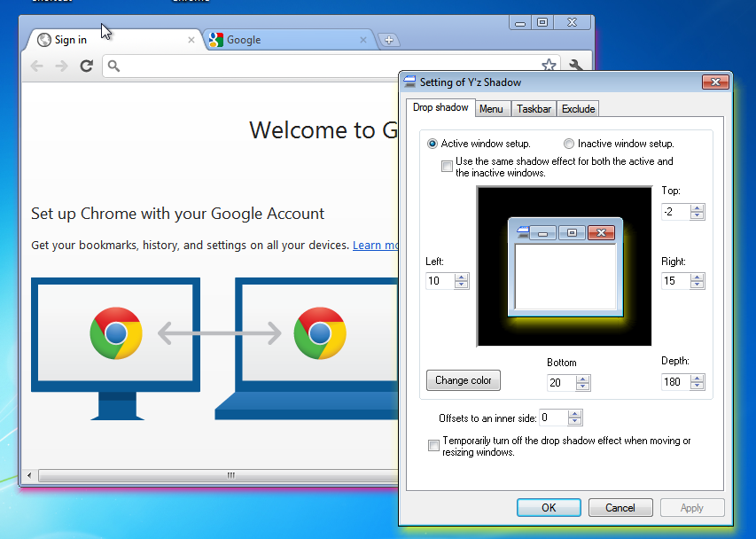
Task: Click the left arrow of Chrome's horizontal scrollbar
Action: 29,475
